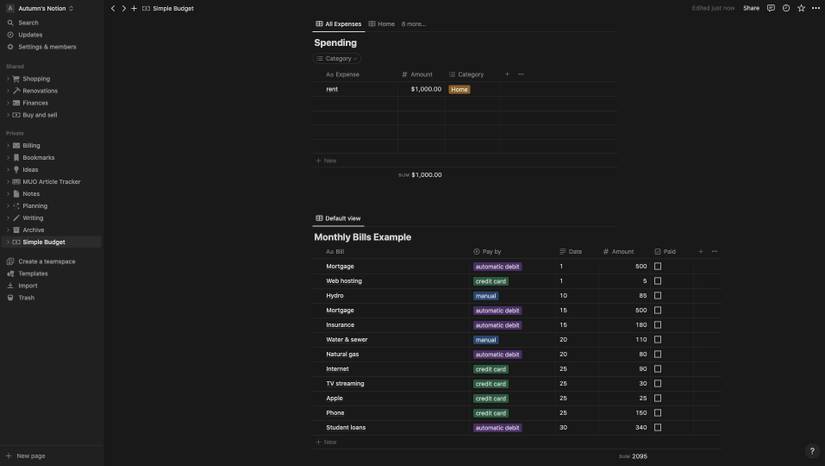
Task: Click the Trash icon in sidebar
Action: (x=10, y=298)
